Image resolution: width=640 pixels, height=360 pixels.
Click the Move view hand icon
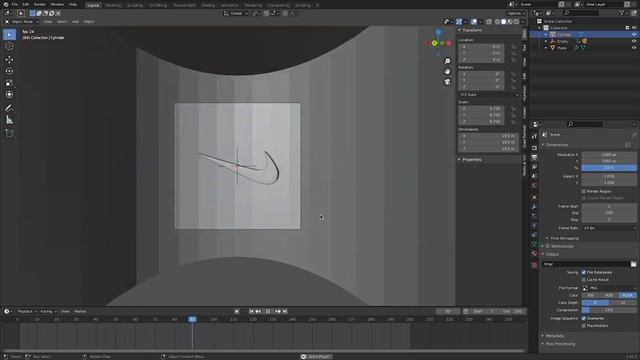pos(447,71)
